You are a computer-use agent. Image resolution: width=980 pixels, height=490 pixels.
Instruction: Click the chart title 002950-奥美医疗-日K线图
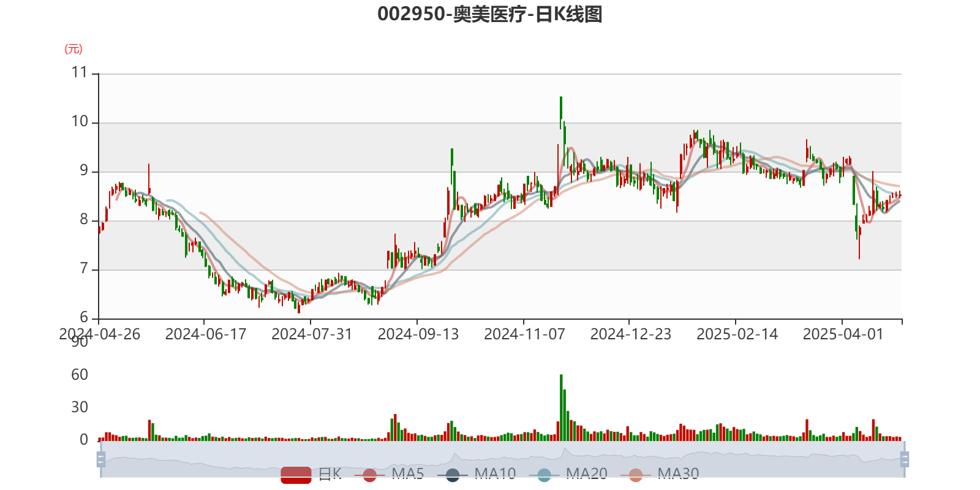coord(490,14)
